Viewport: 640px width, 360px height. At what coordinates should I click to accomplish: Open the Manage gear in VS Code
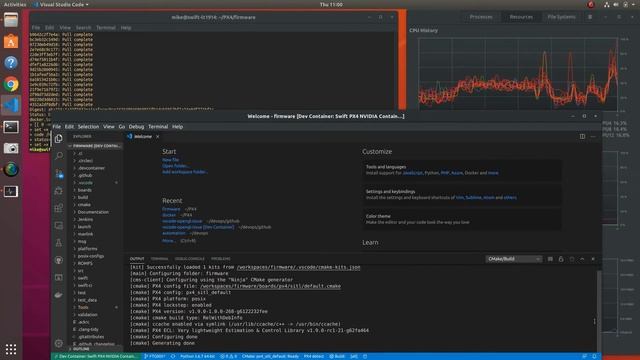(x=59, y=343)
